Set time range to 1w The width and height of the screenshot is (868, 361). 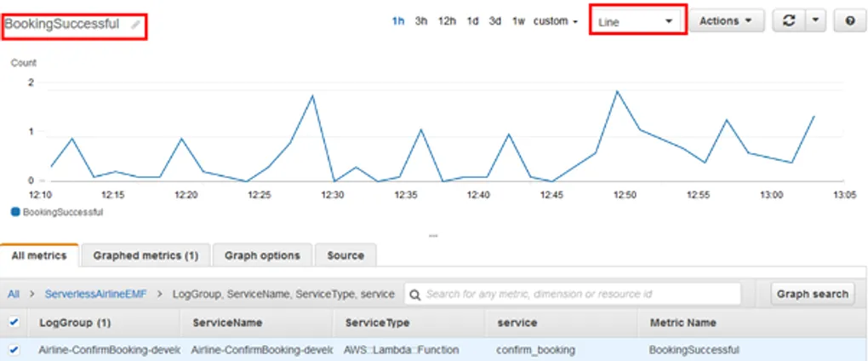[x=518, y=21]
